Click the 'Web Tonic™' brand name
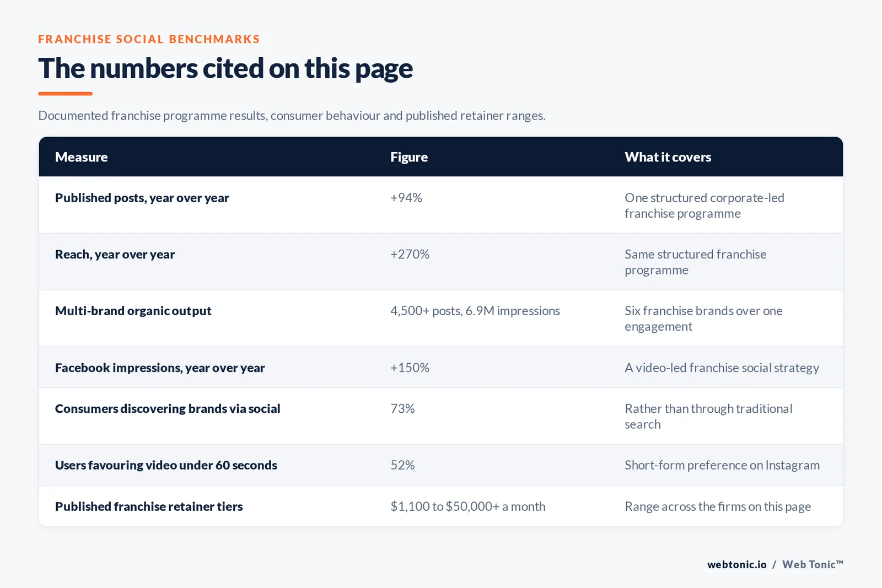The width and height of the screenshot is (882, 588). pyautogui.click(x=813, y=564)
